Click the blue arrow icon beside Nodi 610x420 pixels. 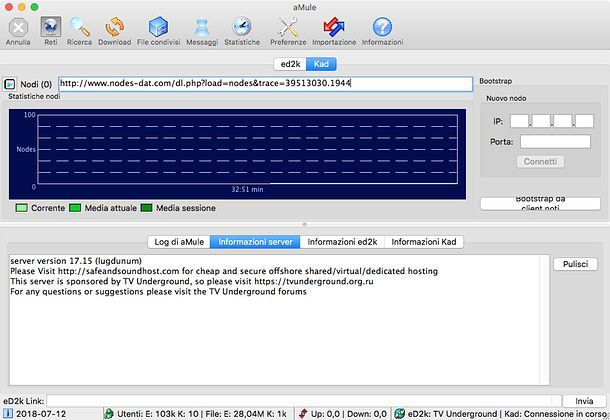(x=9, y=84)
